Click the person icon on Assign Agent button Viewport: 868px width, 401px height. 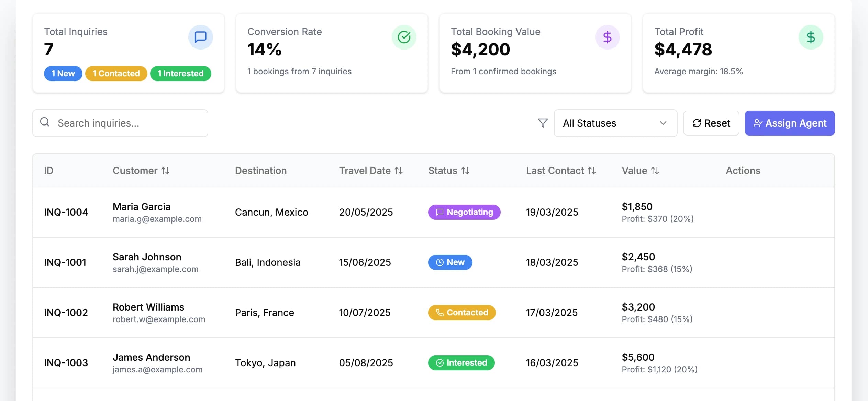(x=757, y=123)
